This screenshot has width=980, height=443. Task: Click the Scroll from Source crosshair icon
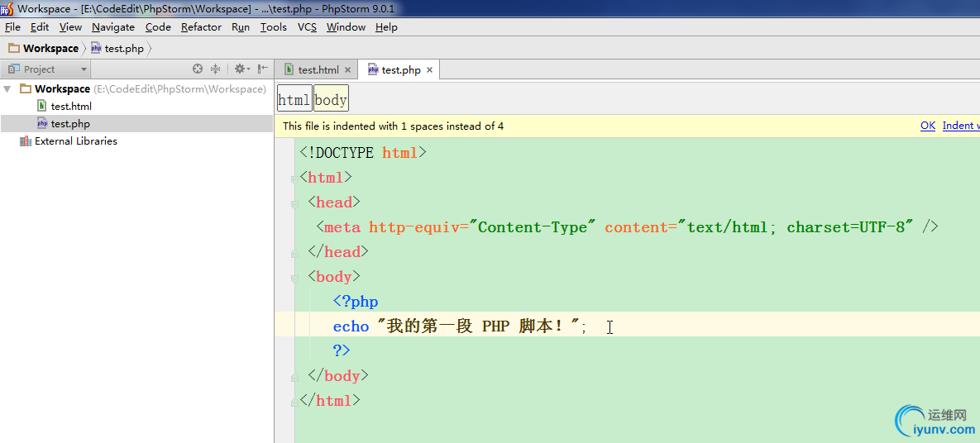point(198,69)
